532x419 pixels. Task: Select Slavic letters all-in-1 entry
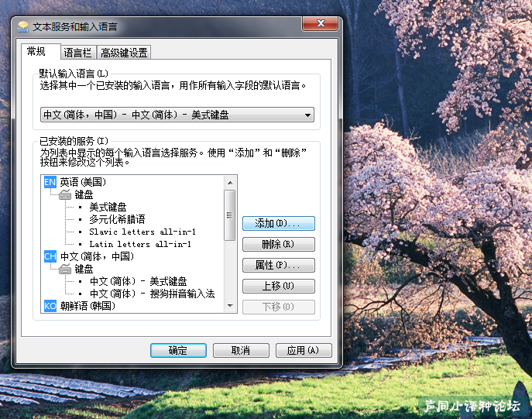(142, 232)
